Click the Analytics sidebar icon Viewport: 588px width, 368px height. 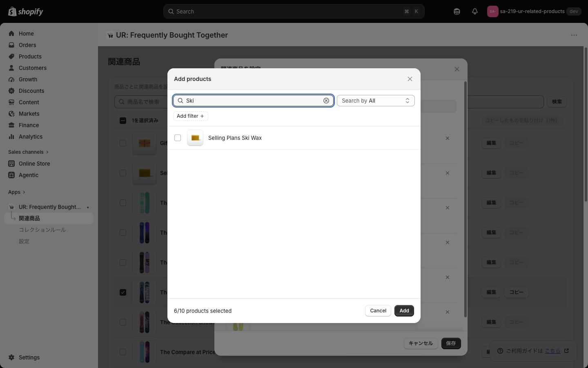tap(11, 137)
